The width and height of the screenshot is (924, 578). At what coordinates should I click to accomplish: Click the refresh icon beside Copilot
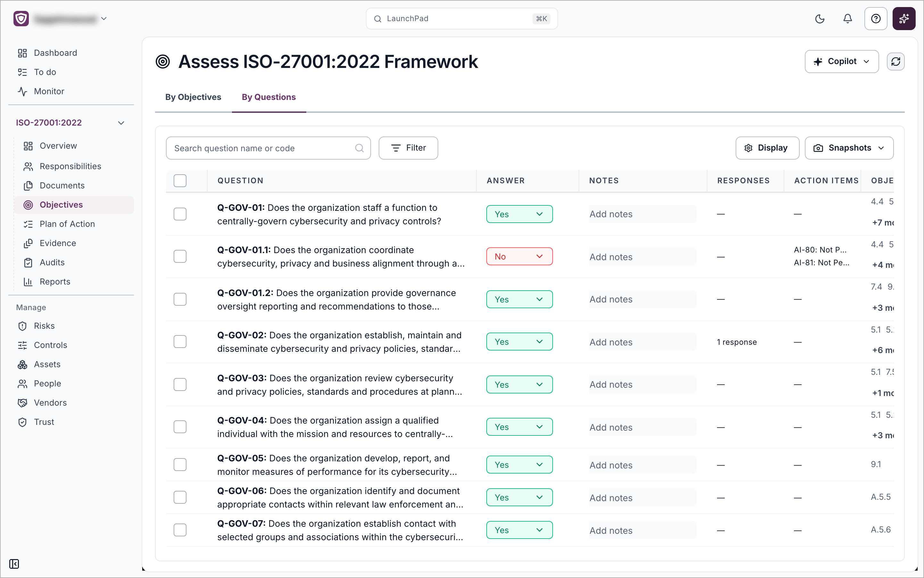895,62
